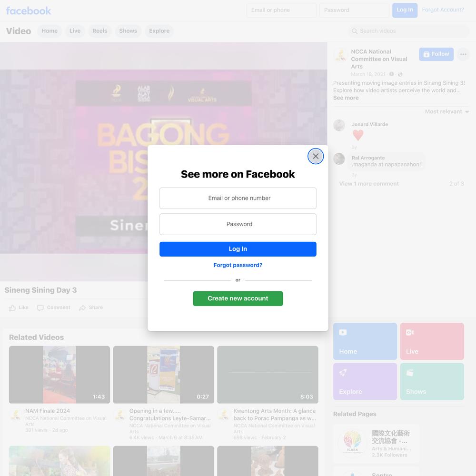This screenshot has width=476, height=476.
Task: Follow NCCA National Committee on Visual Arts
Action: coord(436,54)
